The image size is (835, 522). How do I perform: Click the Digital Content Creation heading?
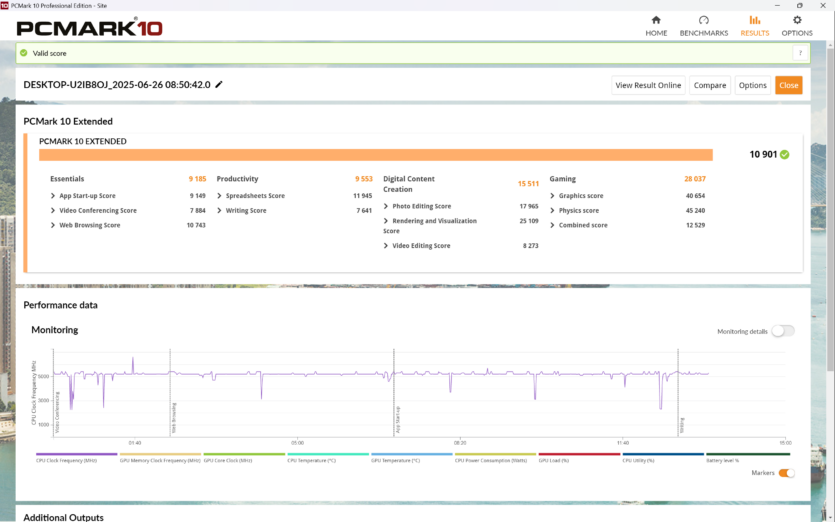point(408,184)
